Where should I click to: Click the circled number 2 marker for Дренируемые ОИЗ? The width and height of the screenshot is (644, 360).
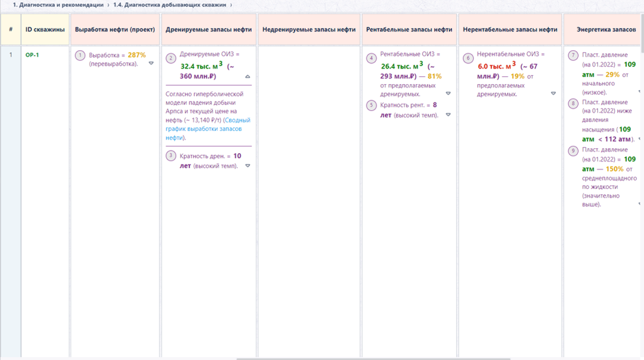coord(171,58)
